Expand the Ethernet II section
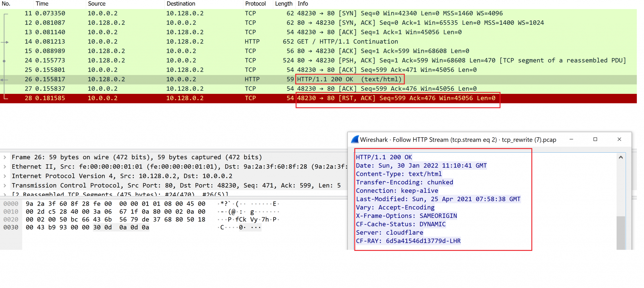The width and height of the screenshot is (644, 288). [x=5, y=166]
